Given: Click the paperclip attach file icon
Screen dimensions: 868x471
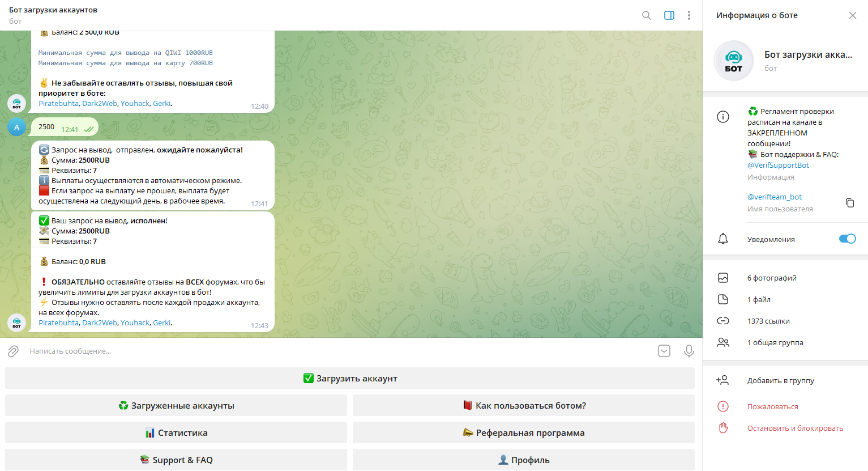Looking at the screenshot, I should tap(14, 351).
